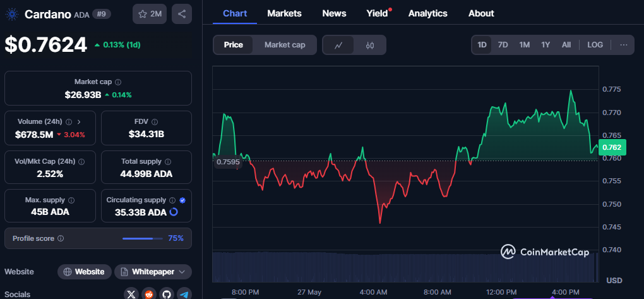Click the Vol/Mkt Cap info icon

click(x=81, y=162)
